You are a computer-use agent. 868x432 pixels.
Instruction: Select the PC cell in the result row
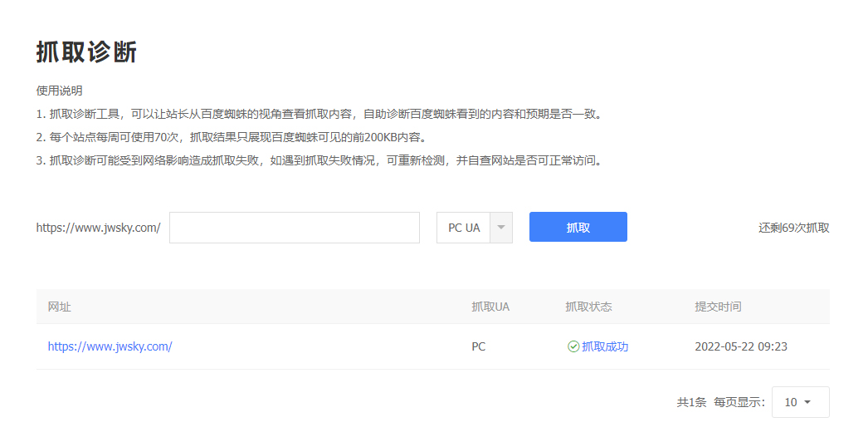[478, 346]
